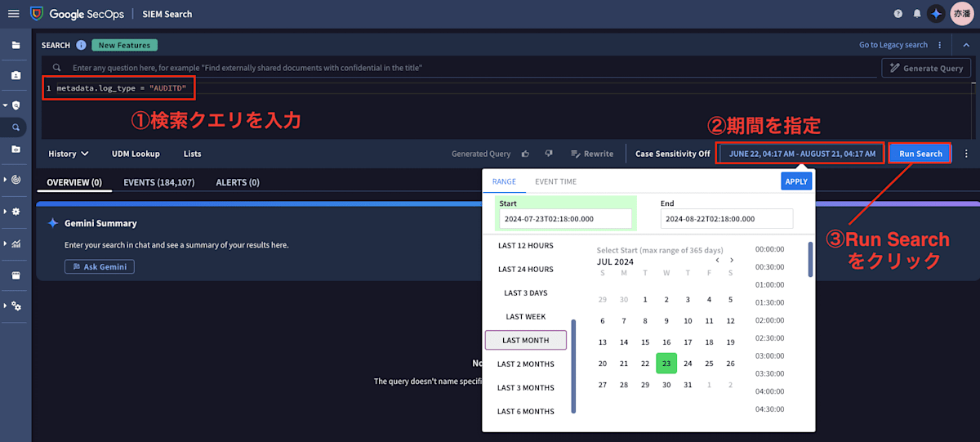Expand the gear sidebar section arrow
The height and width of the screenshot is (442, 980).
(5, 211)
